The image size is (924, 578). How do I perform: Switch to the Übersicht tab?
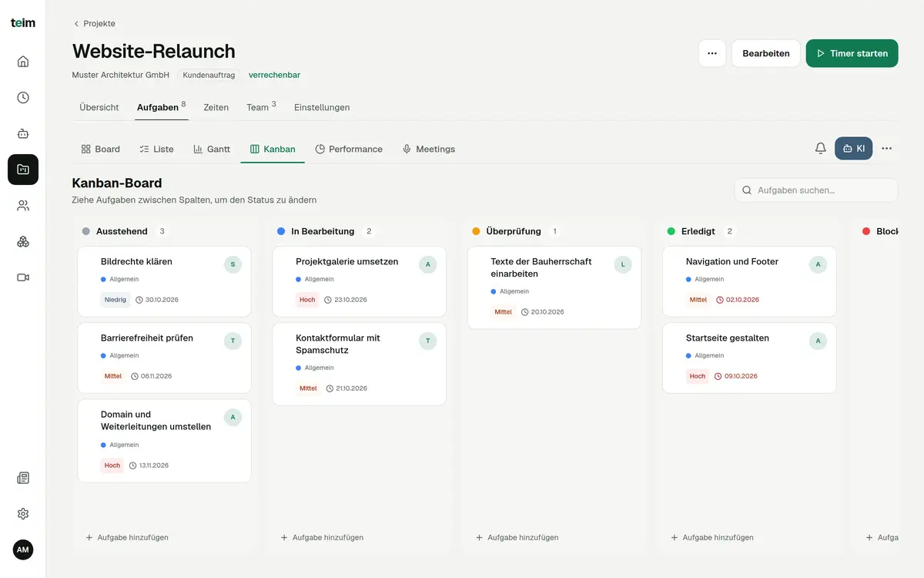click(99, 107)
